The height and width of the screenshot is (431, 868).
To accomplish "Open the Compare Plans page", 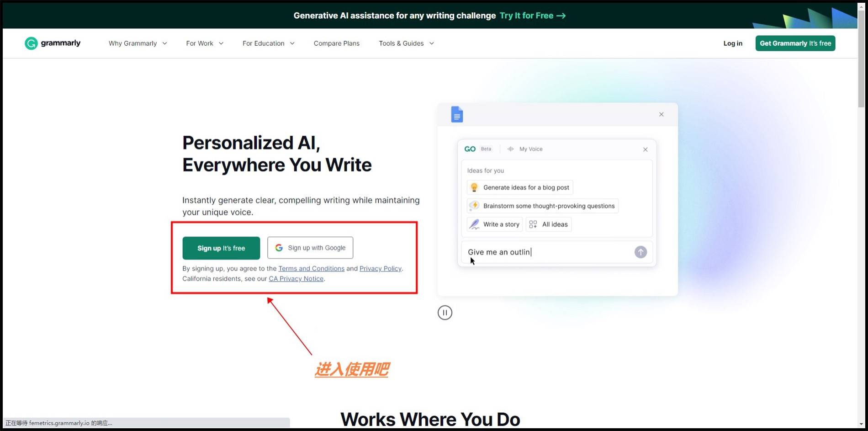I will tap(336, 43).
